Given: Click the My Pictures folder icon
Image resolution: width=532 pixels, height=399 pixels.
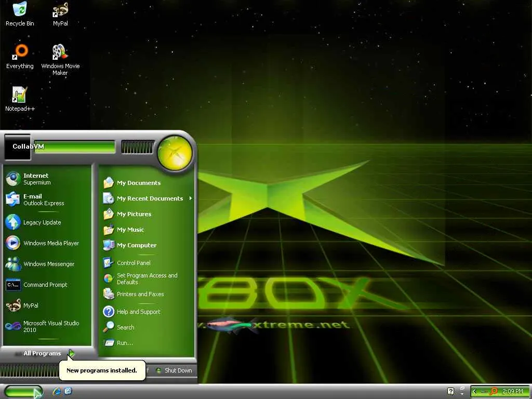Looking at the screenshot, I should click(x=109, y=214).
